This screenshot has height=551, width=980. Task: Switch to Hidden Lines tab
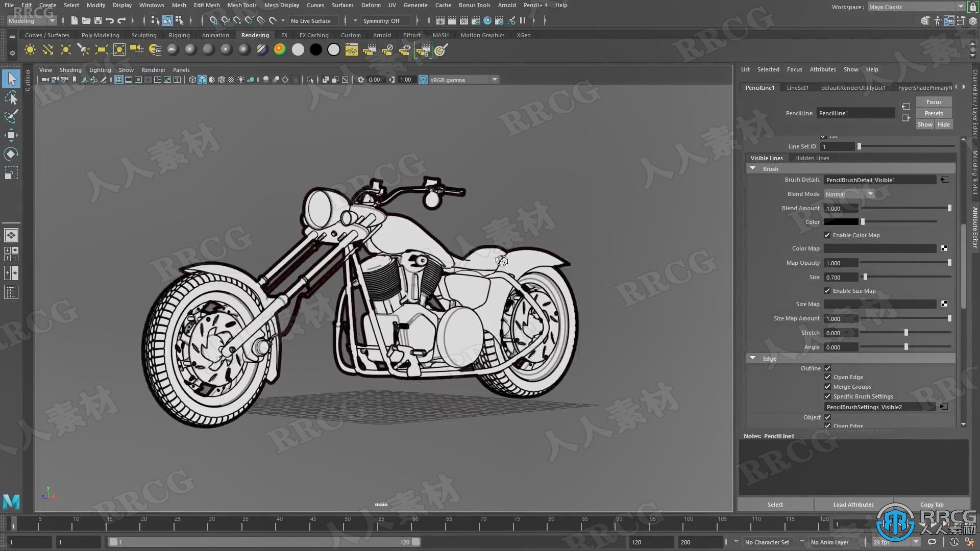pos(812,158)
